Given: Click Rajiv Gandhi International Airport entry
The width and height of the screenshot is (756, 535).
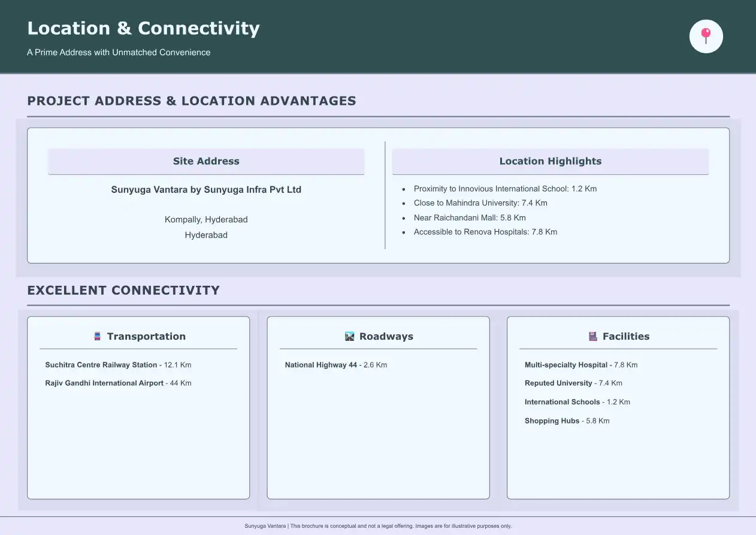Looking at the screenshot, I should point(118,383).
